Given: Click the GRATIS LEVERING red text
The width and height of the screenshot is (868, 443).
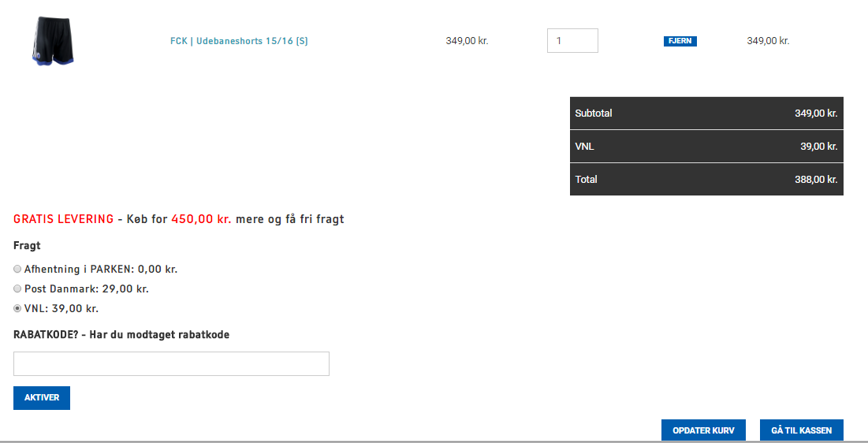Looking at the screenshot, I should click(63, 218).
